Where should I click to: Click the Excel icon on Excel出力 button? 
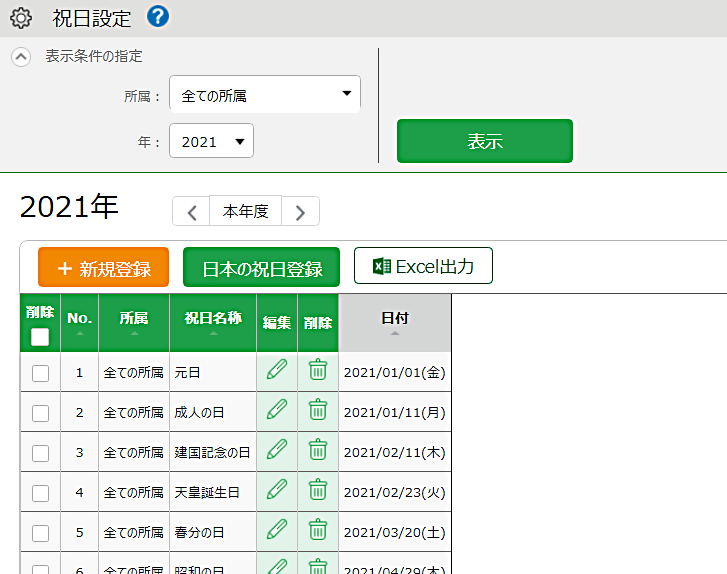coord(382,266)
